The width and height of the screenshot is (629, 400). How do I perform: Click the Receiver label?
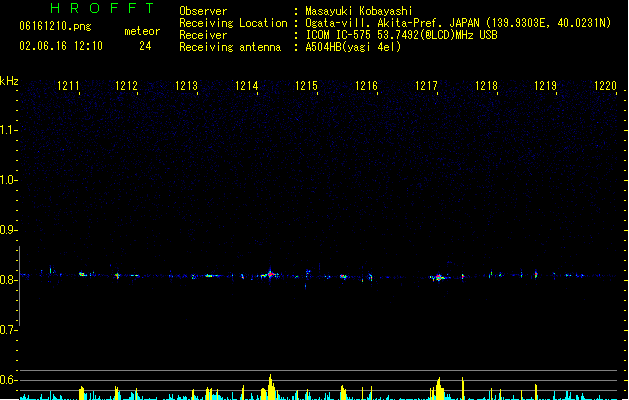[x=203, y=35]
